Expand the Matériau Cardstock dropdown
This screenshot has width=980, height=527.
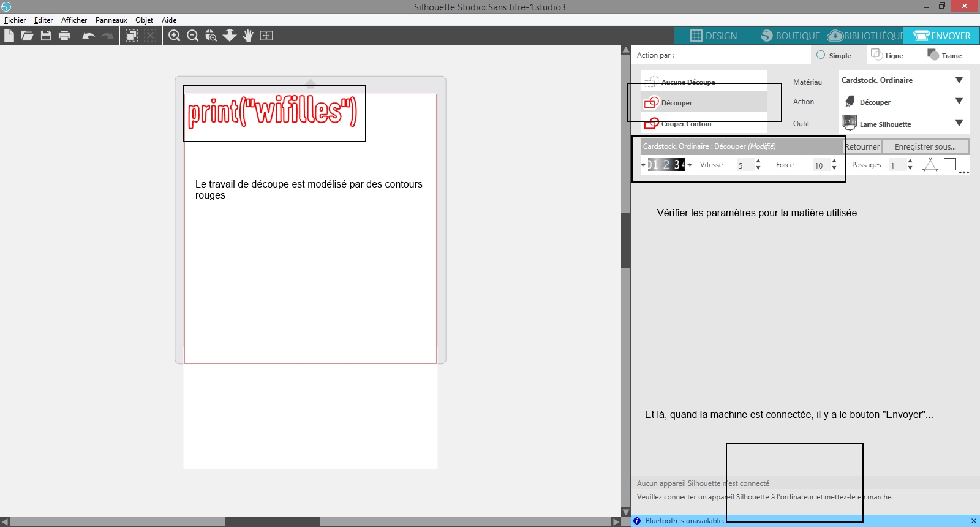(x=959, y=80)
